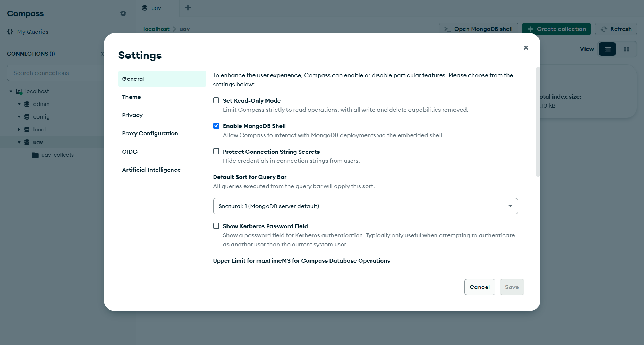Click the uav database icon in the sidebar

point(27,142)
